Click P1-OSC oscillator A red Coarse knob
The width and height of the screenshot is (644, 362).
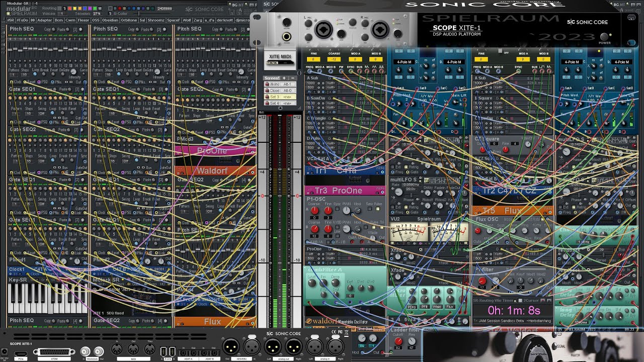tap(315, 211)
